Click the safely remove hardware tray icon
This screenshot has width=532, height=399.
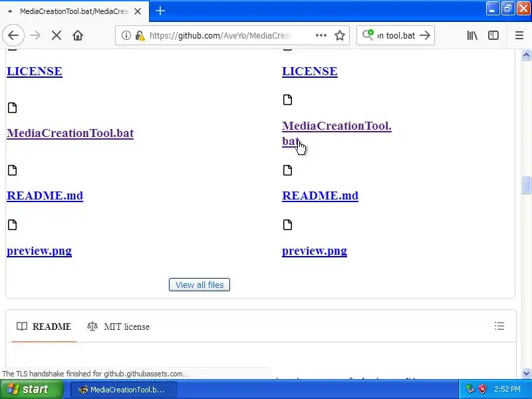470,389
